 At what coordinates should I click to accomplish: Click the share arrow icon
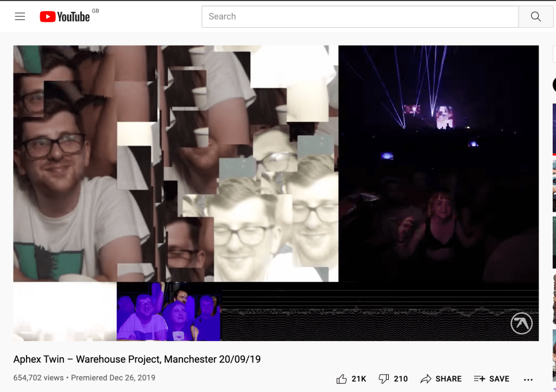click(x=426, y=378)
